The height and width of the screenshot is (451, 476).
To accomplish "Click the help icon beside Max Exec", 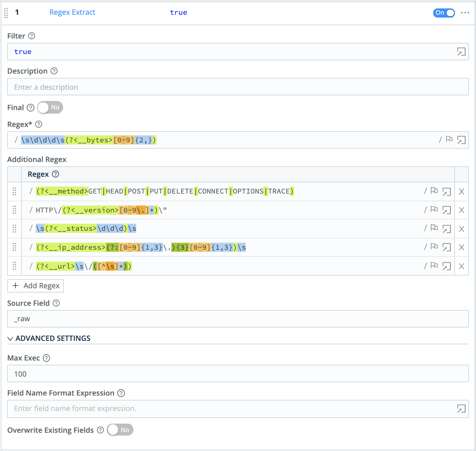I will 46,358.
